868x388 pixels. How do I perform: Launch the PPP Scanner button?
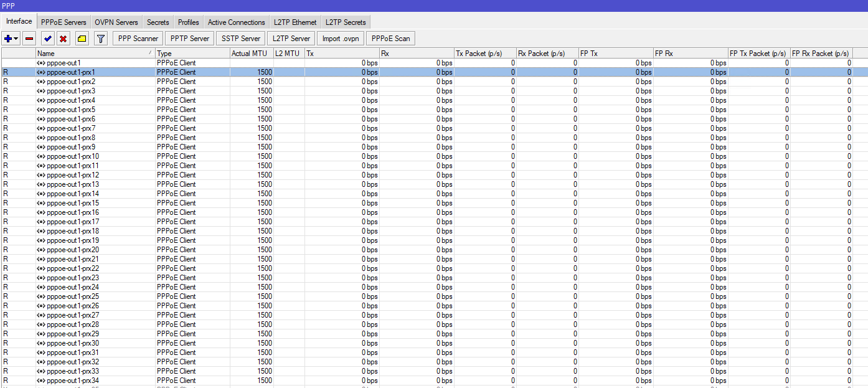point(138,39)
